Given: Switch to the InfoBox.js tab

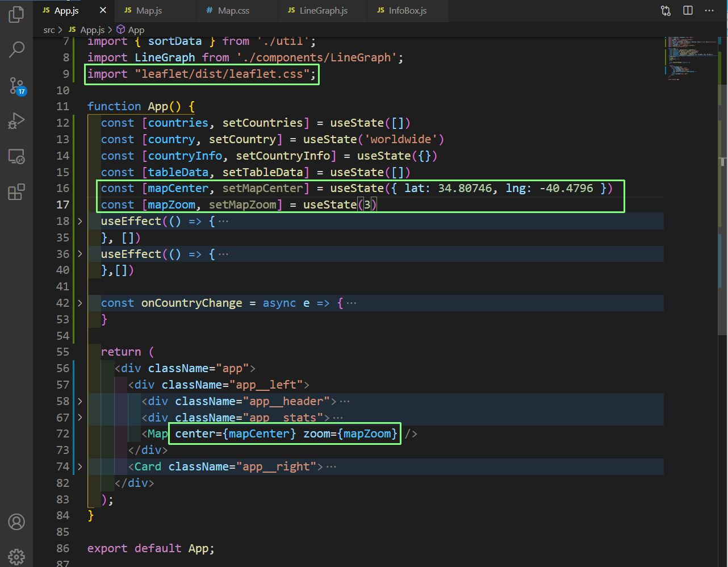Looking at the screenshot, I should pyautogui.click(x=407, y=10).
